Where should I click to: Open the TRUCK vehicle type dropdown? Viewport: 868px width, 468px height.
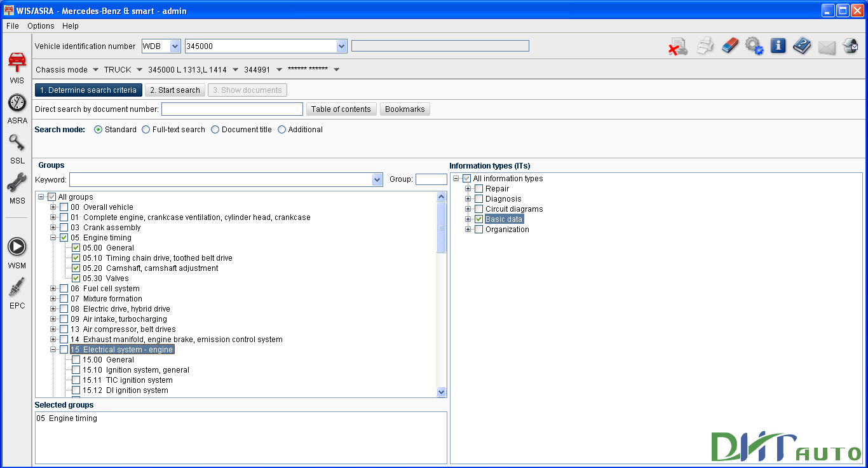click(140, 70)
